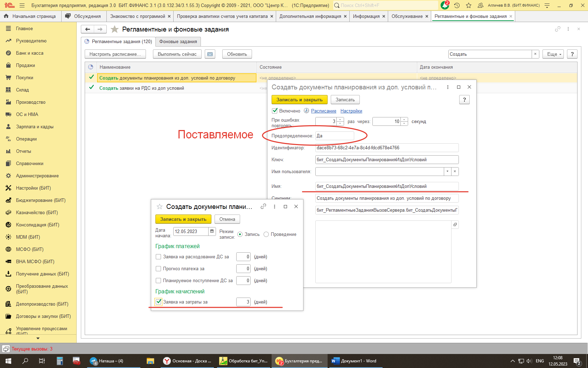Expand the Имя пользователя dropdown
The width and height of the screenshot is (588, 368).
point(447,171)
